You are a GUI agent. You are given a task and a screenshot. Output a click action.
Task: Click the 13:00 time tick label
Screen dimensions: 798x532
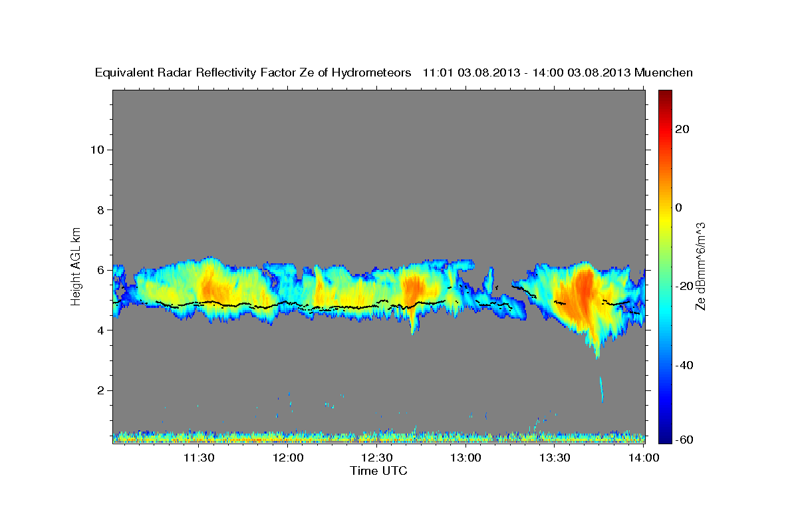point(465,458)
